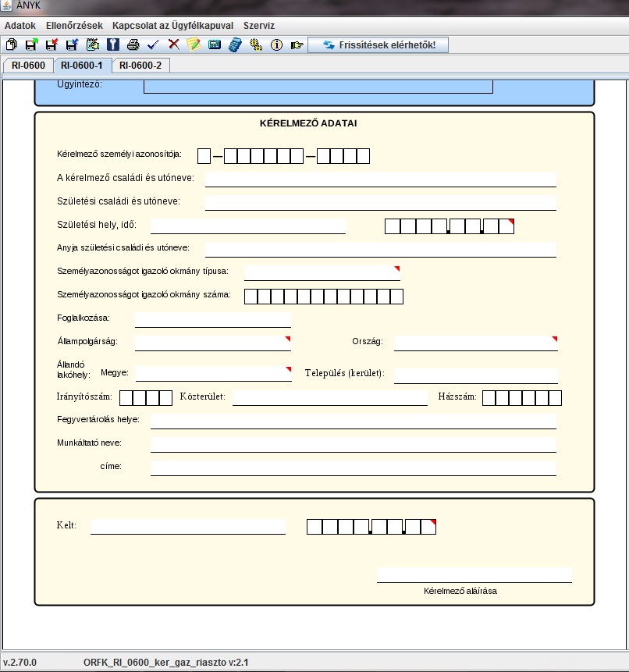This screenshot has height=672, width=629.
Task: Click the floppy disk icon with green arrow
Action: [31, 45]
